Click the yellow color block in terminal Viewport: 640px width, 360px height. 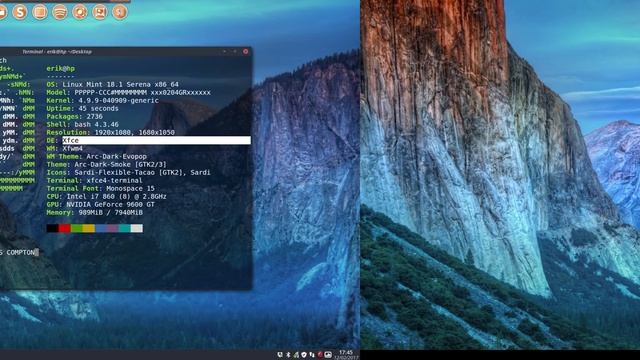click(x=89, y=228)
